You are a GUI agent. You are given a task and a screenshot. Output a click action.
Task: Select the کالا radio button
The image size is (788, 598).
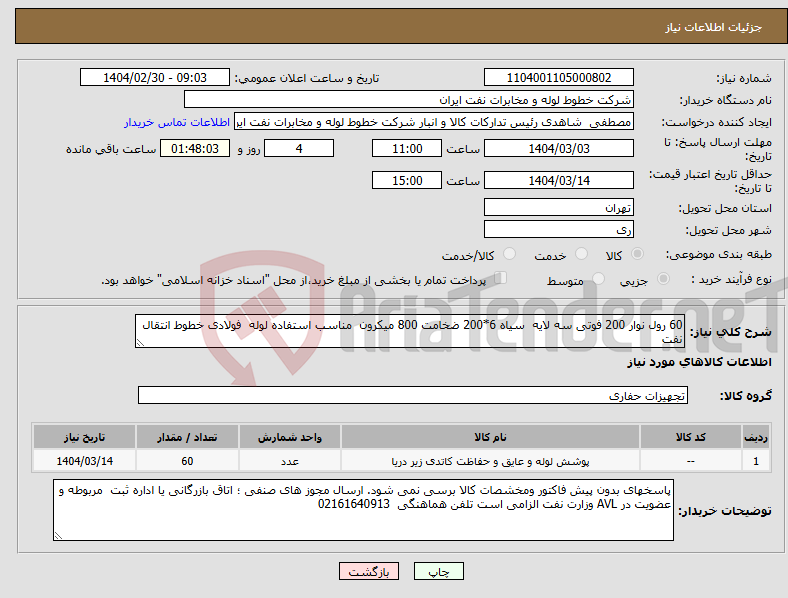click(x=637, y=254)
